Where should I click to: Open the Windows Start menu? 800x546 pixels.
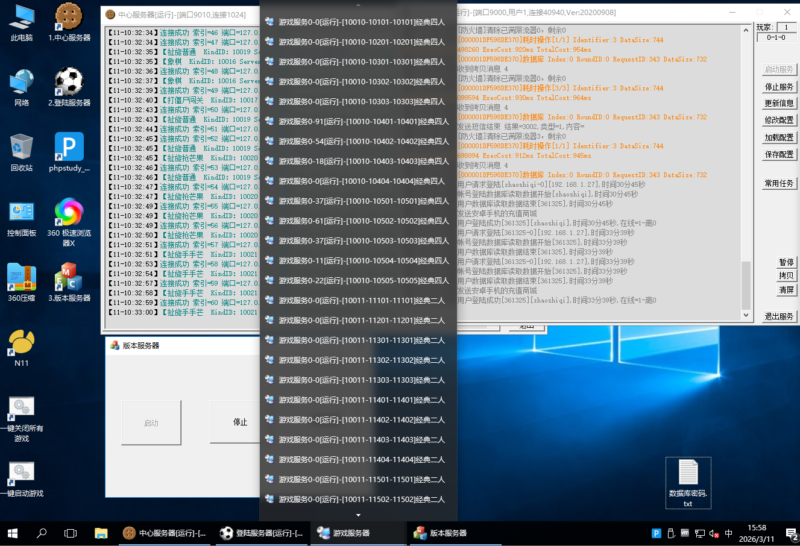[x=14, y=533]
